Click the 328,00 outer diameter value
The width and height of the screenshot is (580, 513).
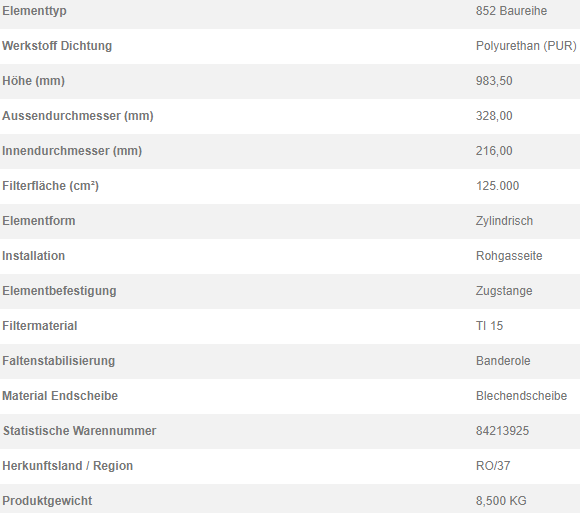(x=494, y=116)
